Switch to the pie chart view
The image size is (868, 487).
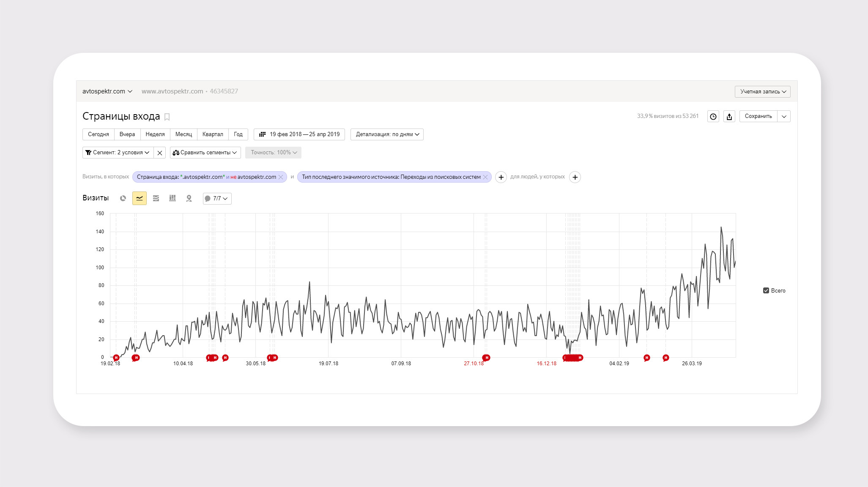point(123,198)
